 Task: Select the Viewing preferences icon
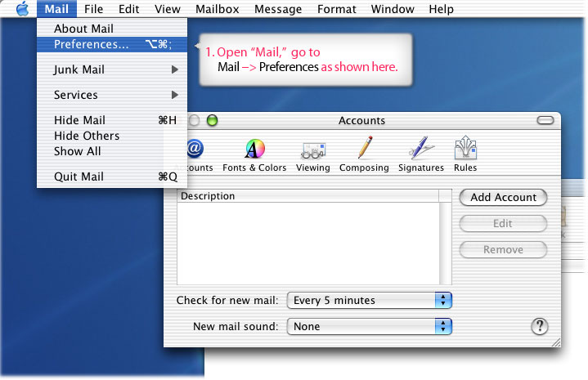pyautogui.click(x=313, y=150)
